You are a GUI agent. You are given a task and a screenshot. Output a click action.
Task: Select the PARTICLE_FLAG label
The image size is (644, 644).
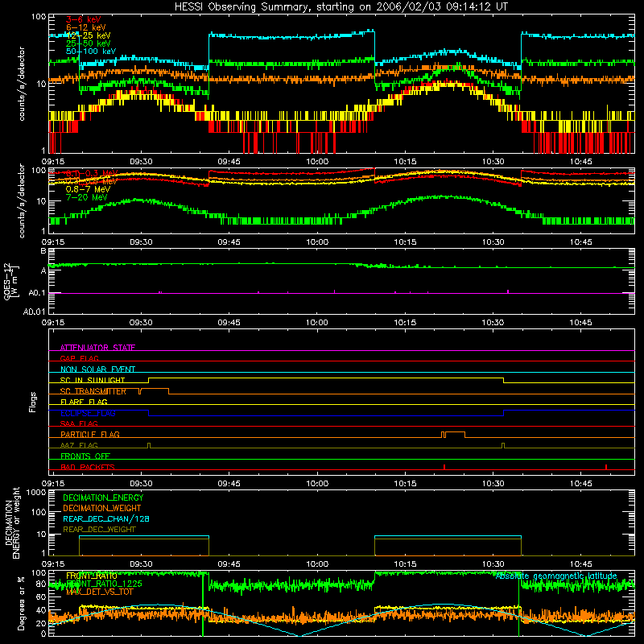(x=90, y=434)
